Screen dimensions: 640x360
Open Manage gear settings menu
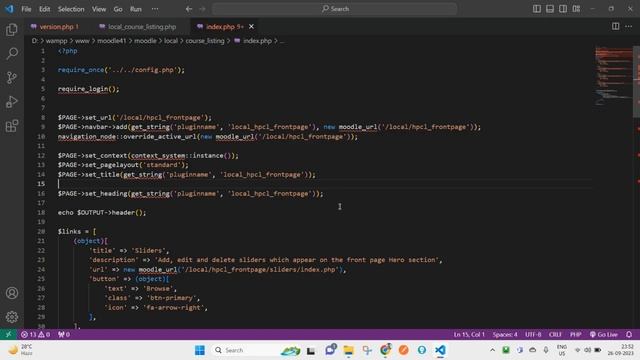[x=12, y=317]
